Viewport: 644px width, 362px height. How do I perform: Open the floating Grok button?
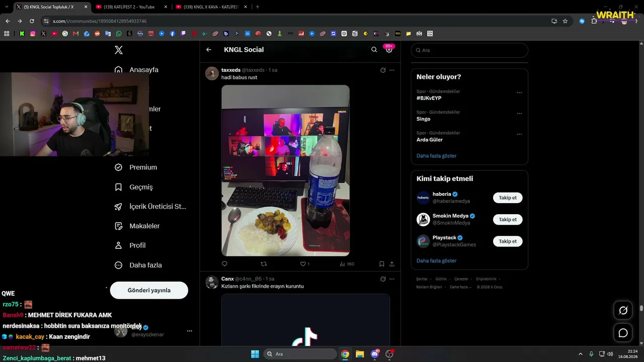pos(623,310)
